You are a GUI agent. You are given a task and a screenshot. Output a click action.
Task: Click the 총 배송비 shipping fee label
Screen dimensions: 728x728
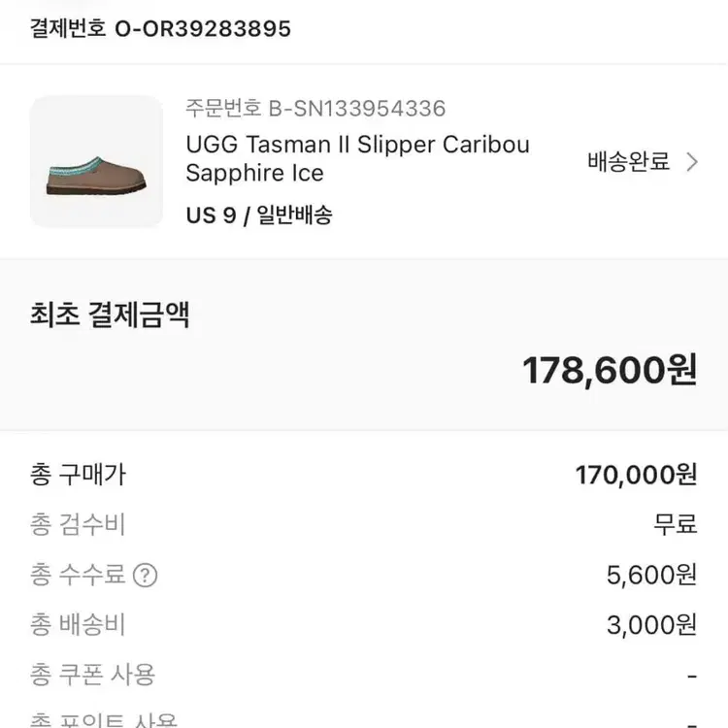79,625
